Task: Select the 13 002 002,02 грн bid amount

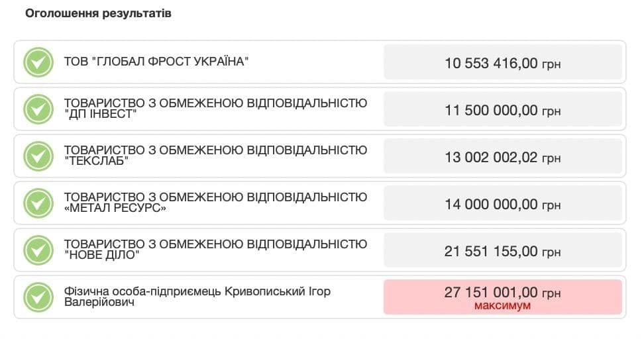Action: pyautogui.click(x=503, y=157)
